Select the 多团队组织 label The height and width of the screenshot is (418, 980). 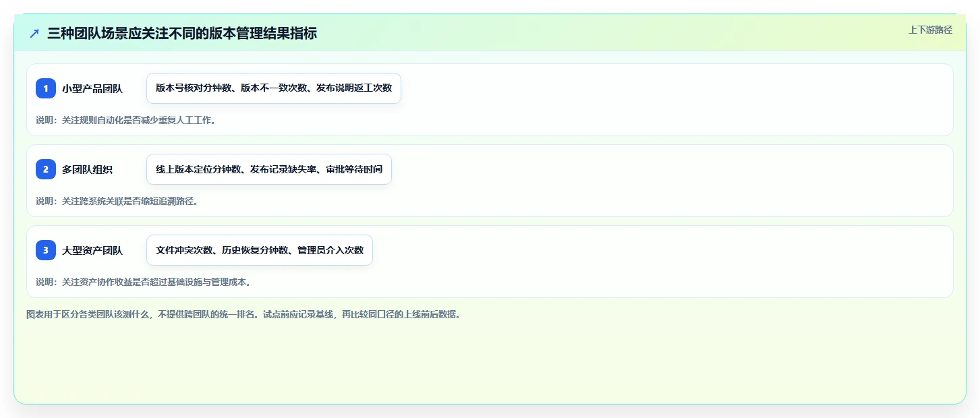click(87, 169)
